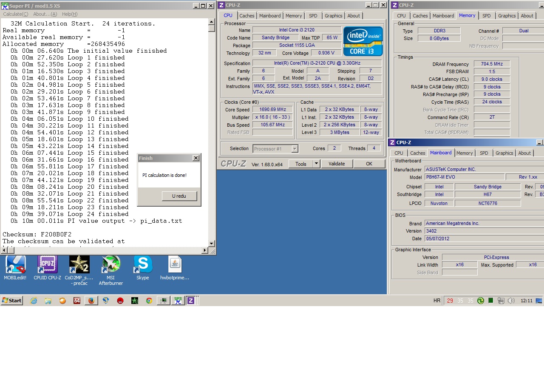Screen dimensions: 544x392
Task: Click the Start button
Action: (x=12, y=301)
